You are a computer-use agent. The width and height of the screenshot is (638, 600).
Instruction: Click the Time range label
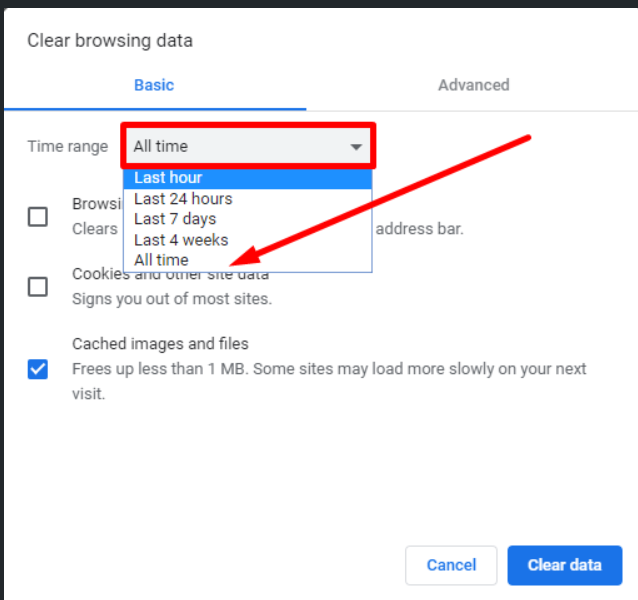tap(67, 147)
